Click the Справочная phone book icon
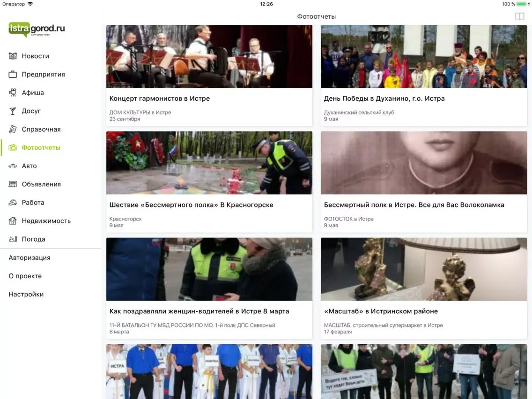 tap(13, 129)
